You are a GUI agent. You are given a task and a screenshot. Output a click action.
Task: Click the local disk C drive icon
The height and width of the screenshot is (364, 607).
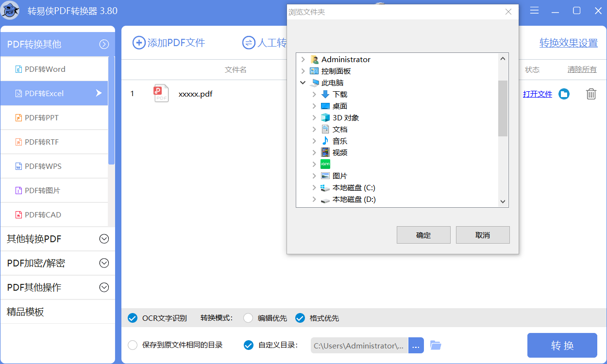325,188
